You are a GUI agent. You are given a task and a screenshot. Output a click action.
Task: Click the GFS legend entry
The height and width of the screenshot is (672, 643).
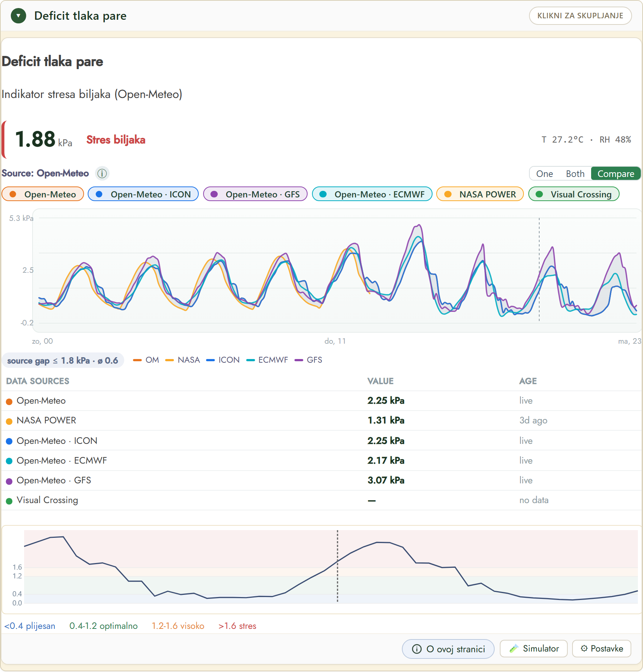point(308,360)
